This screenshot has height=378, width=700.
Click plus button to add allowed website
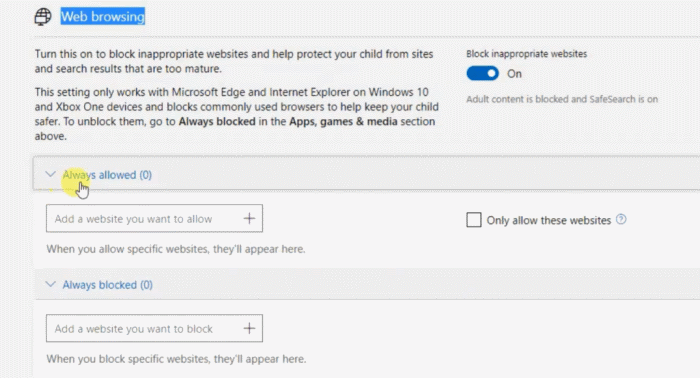(x=249, y=218)
